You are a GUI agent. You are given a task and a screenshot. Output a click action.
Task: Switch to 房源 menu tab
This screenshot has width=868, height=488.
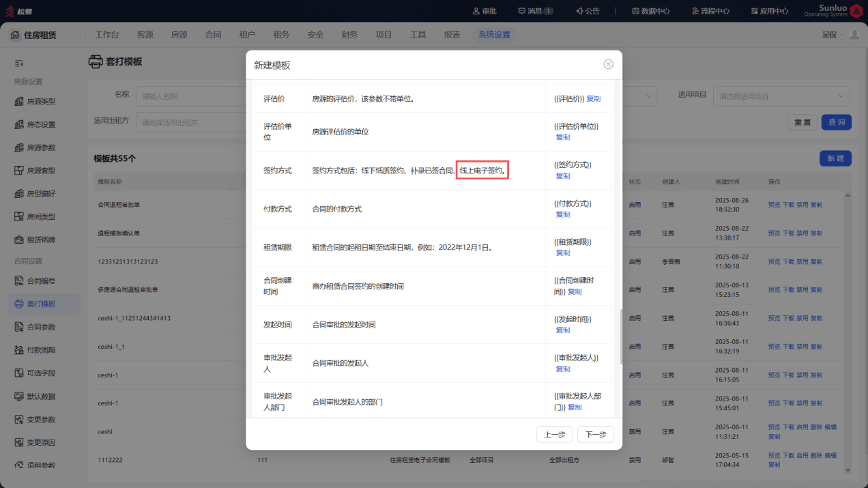coord(179,35)
